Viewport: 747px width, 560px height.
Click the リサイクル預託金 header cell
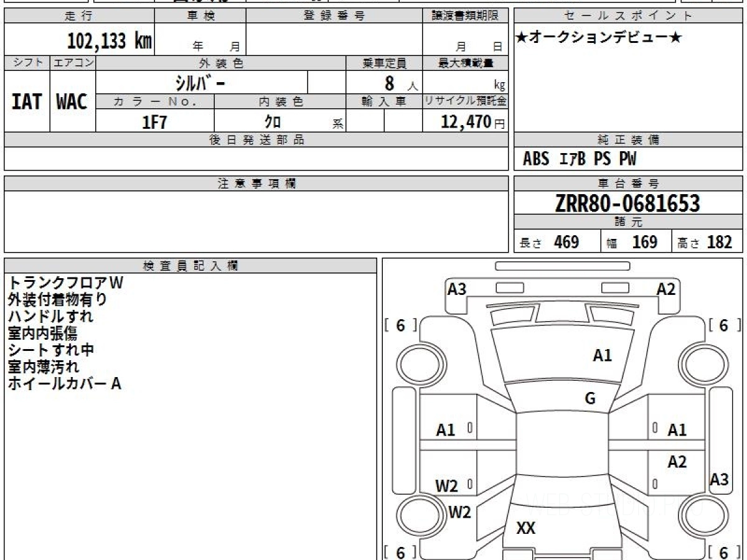click(466, 101)
